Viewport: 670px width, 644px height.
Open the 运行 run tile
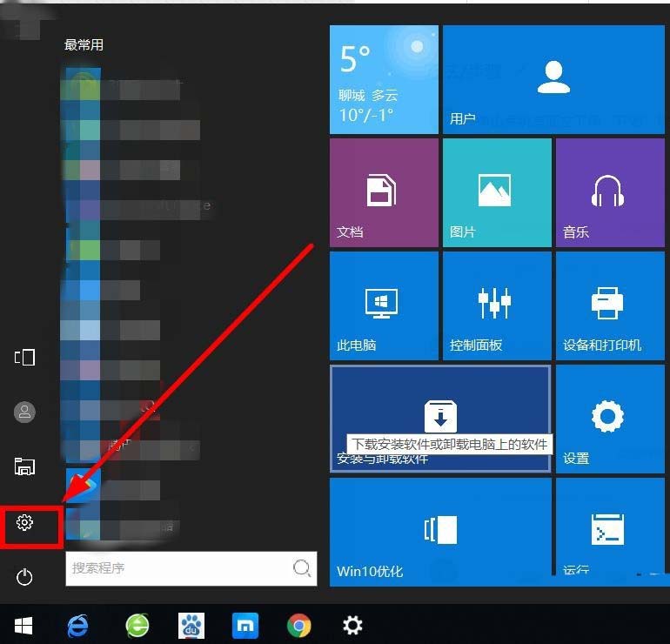point(610,532)
